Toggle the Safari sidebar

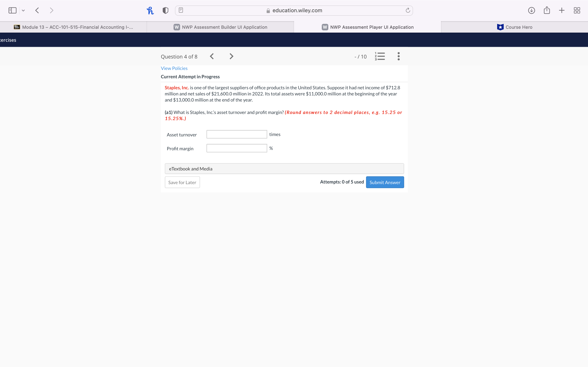12,10
